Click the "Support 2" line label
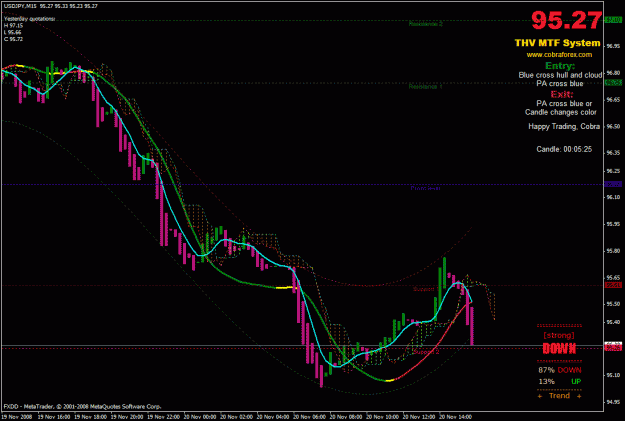 [x=426, y=352]
